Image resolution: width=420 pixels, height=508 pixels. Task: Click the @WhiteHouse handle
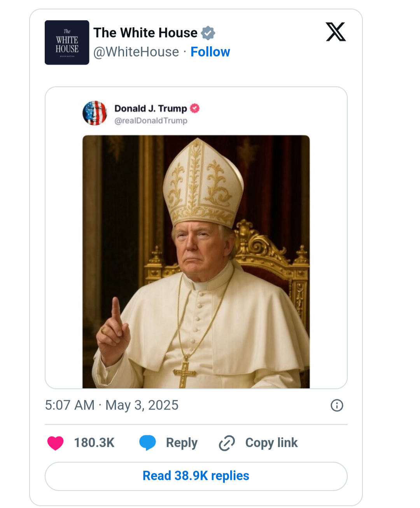[x=136, y=52]
